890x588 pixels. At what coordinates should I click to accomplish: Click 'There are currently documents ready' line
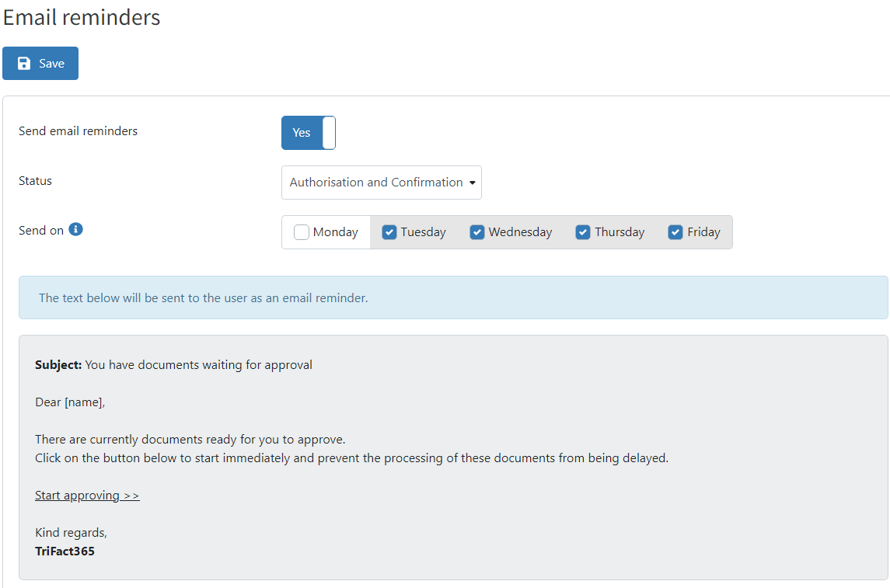190,440
